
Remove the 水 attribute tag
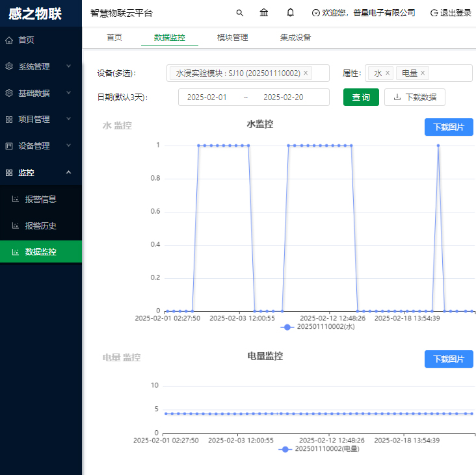(388, 73)
